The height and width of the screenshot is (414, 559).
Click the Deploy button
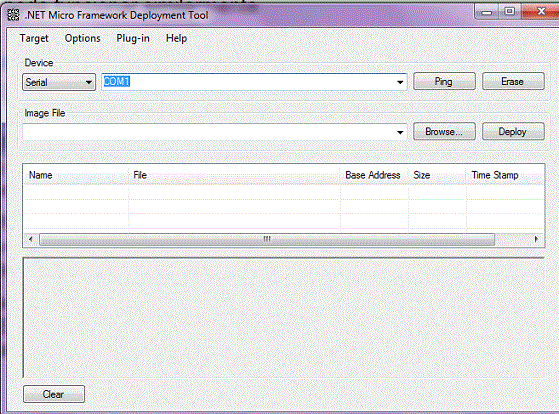pyautogui.click(x=513, y=132)
